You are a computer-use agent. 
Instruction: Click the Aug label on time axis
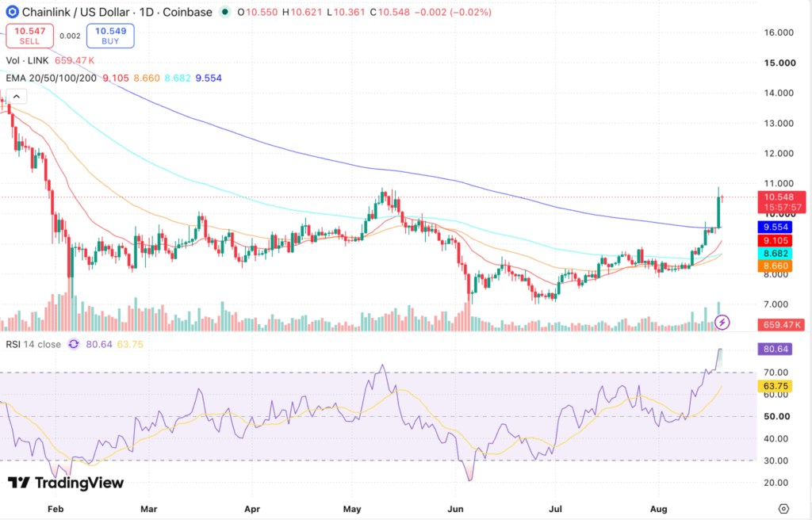point(659,509)
